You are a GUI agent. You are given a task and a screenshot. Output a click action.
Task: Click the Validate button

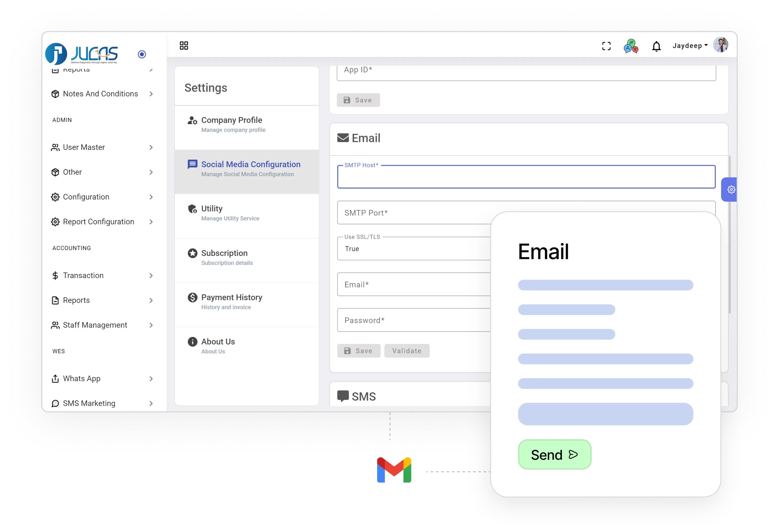click(407, 351)
